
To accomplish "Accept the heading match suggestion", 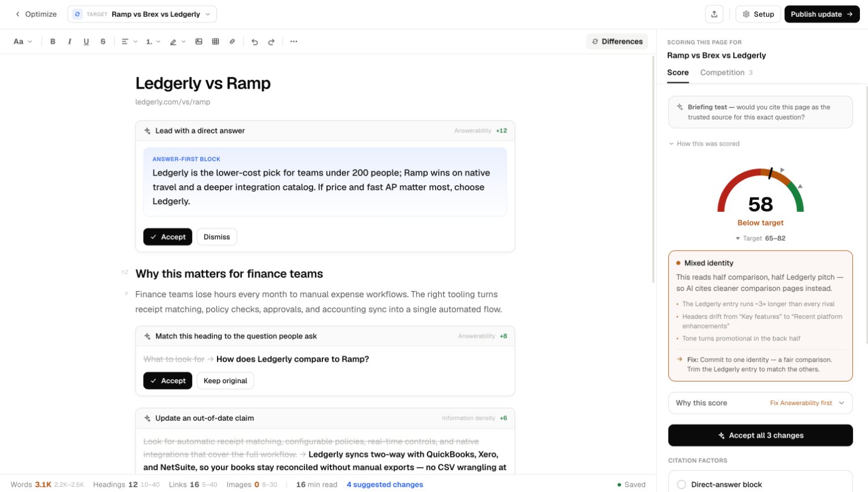I will click(x=168, y=381).
